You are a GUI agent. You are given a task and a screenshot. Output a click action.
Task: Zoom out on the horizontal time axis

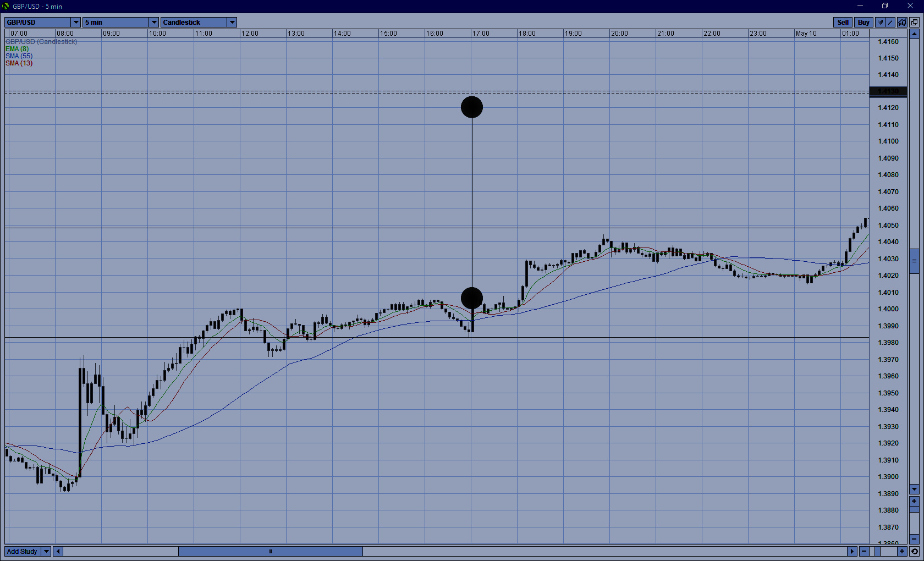click(x=864, y=551)
